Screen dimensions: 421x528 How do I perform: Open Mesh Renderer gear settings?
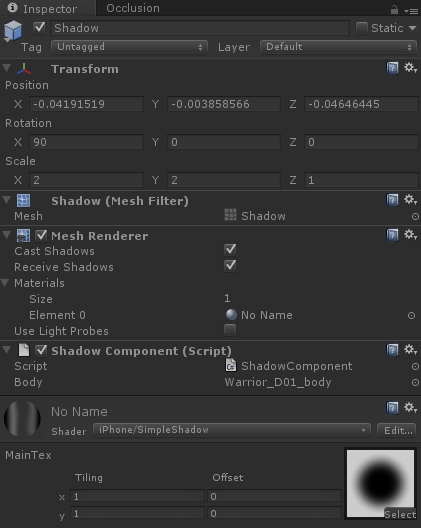pos(411,235)
